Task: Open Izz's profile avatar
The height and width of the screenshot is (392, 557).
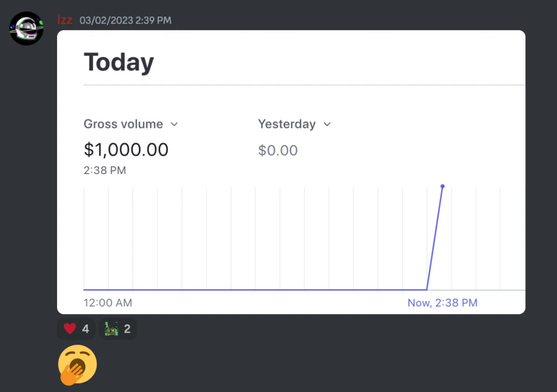Action: (x=26, y=28)
